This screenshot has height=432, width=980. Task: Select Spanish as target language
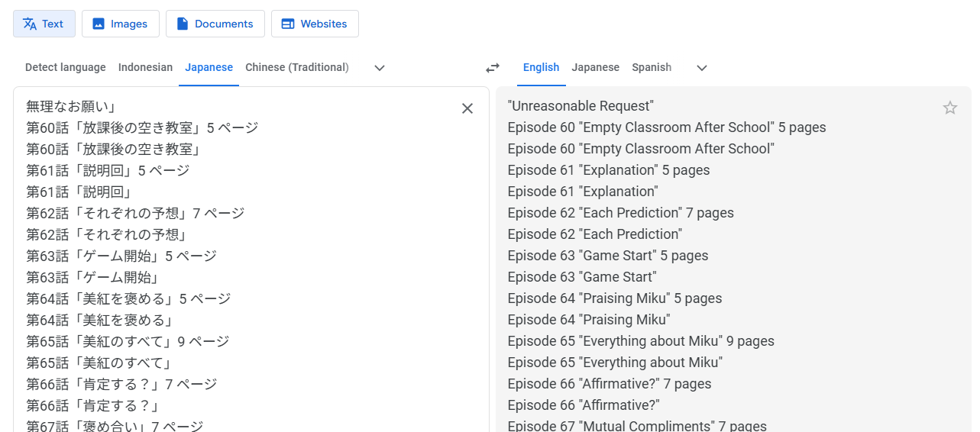coord(652,67)
